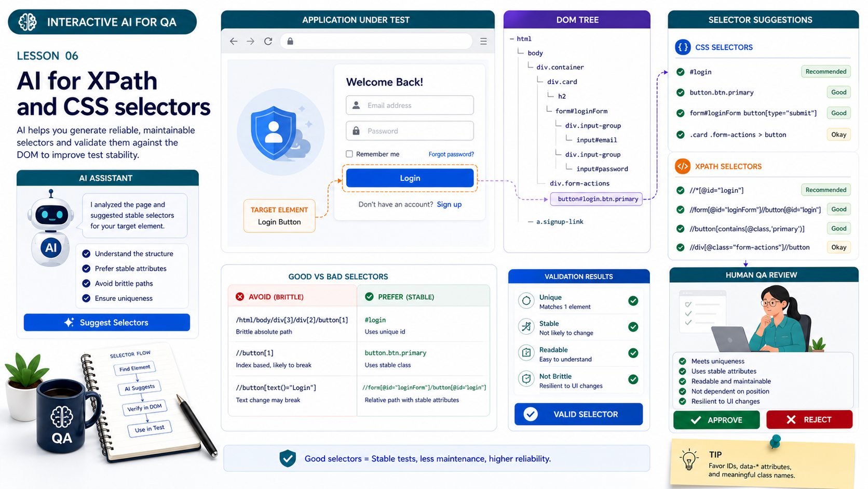868x489 pixels.
Task: Select div.container in the DOM tree
Action: tap(560, 67)
